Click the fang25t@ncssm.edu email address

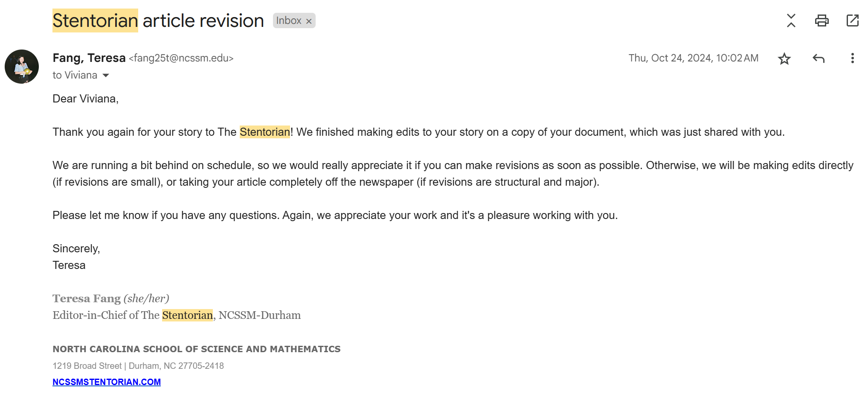pos(181,58)
